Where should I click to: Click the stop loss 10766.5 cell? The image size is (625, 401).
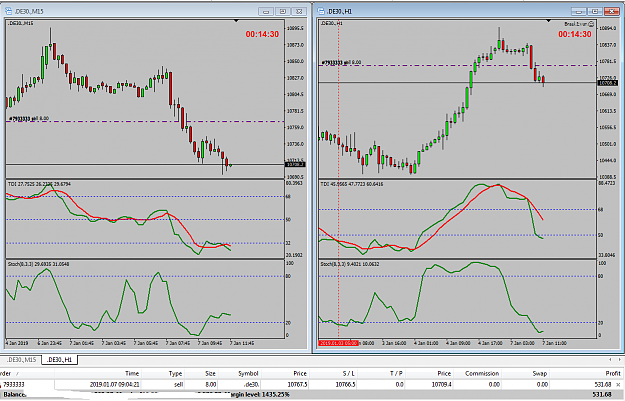click(345, 385)
